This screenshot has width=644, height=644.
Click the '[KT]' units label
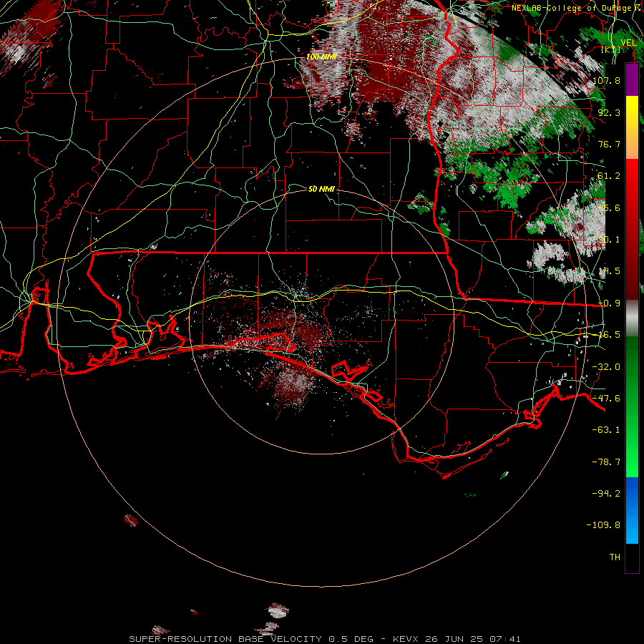point(611,50)
